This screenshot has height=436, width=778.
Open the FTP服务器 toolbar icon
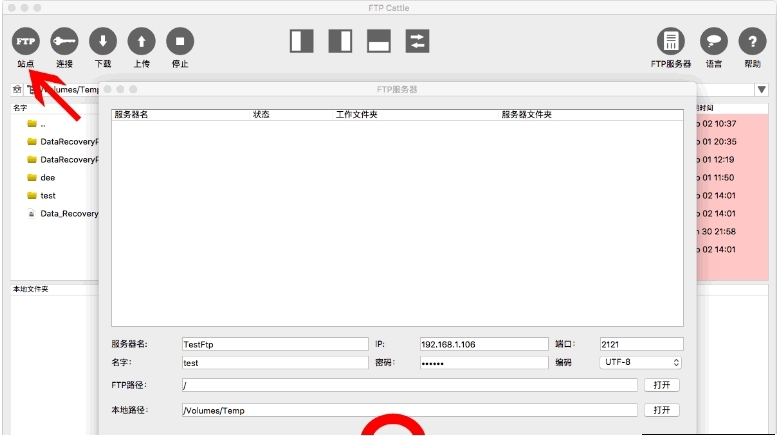[x=671, y=41]
